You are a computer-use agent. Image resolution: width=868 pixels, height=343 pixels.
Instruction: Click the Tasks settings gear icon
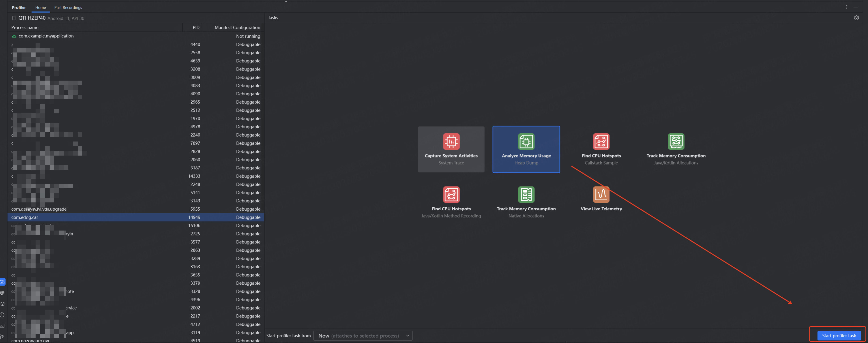coord(856,18)
